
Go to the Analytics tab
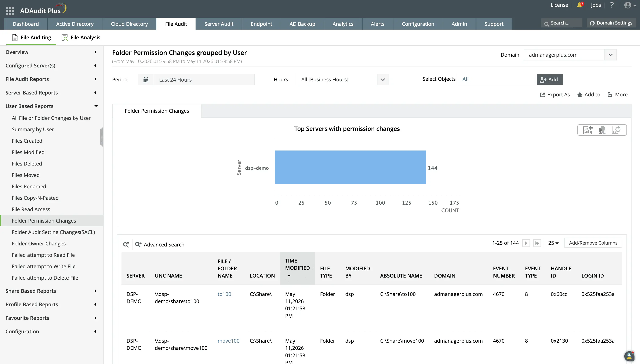point(343,24)
